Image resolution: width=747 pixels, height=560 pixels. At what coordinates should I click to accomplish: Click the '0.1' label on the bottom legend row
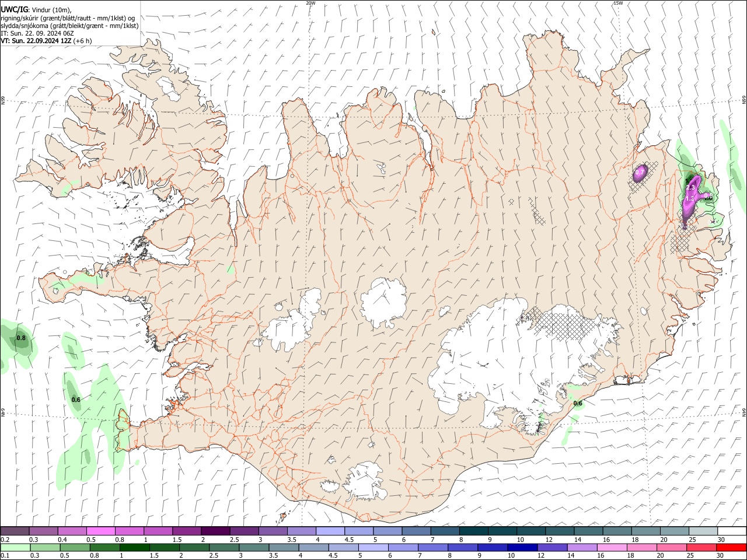tap(5, 556)
